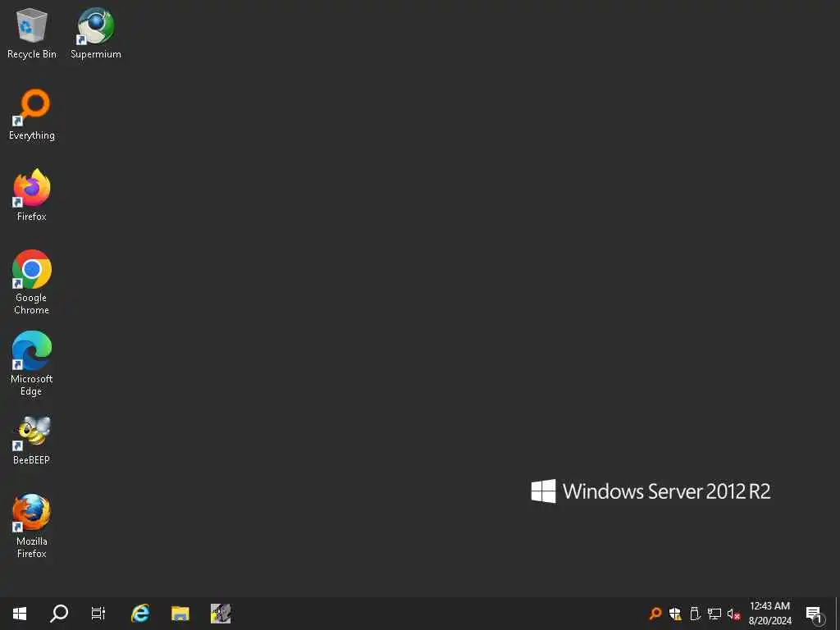Select the Microsoft Edge desktop shortcut

32,363
